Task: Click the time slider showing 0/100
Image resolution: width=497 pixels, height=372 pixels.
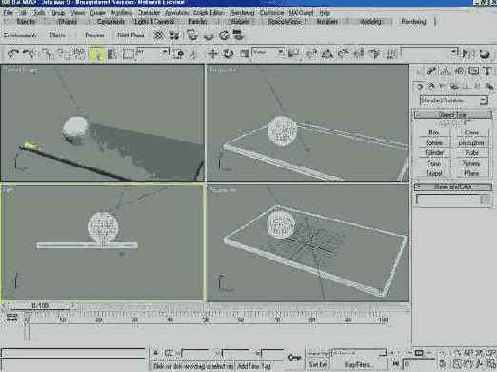Action: tap(39, 305)
